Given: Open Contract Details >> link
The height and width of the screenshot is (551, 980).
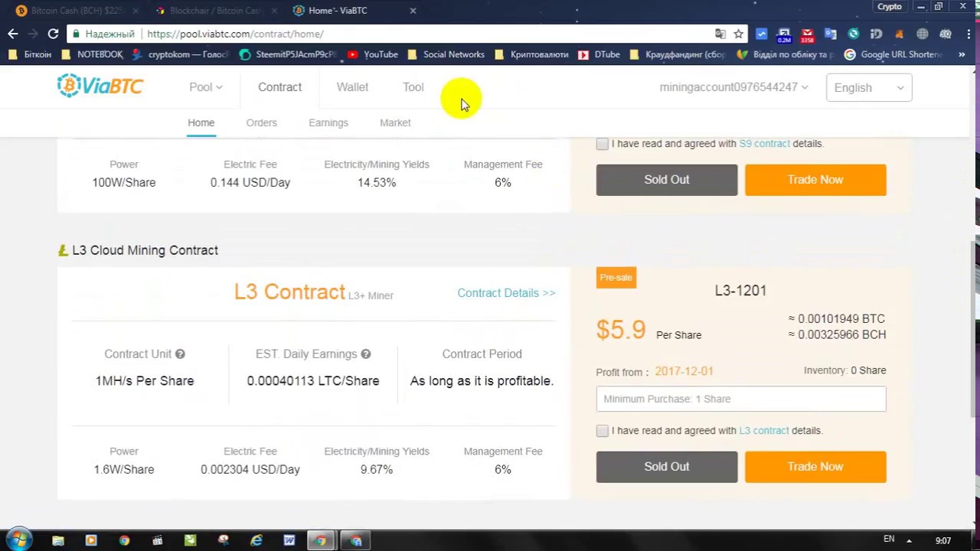Looking at the screenshot, I should [506, 293].
